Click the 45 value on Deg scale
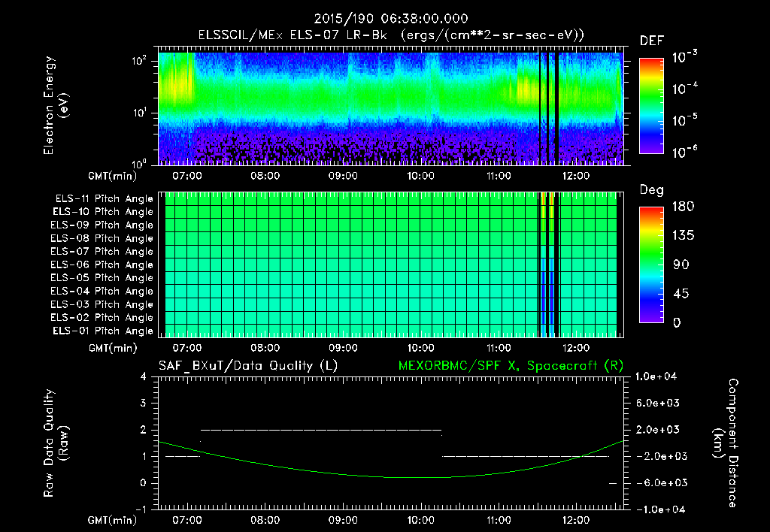Viewport: 770px width, 532px height. point(683,294)
